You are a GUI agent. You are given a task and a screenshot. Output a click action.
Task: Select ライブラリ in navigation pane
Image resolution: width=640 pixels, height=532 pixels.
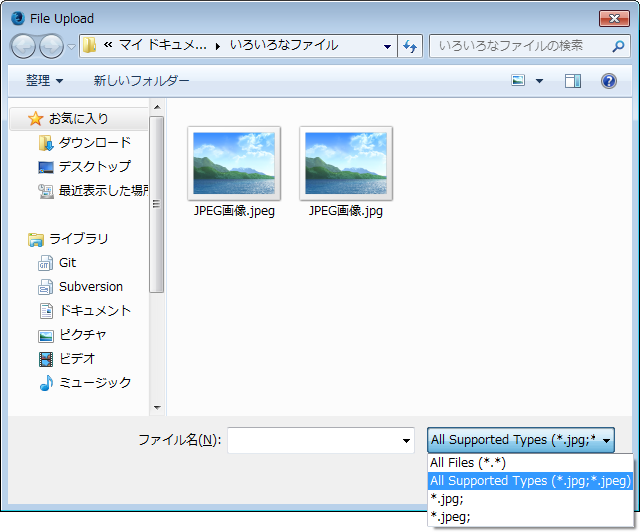(78, 239)
